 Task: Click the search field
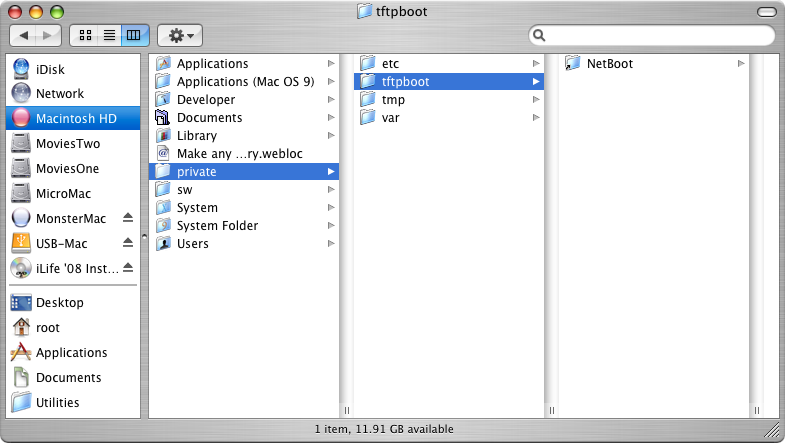[652, 35]
